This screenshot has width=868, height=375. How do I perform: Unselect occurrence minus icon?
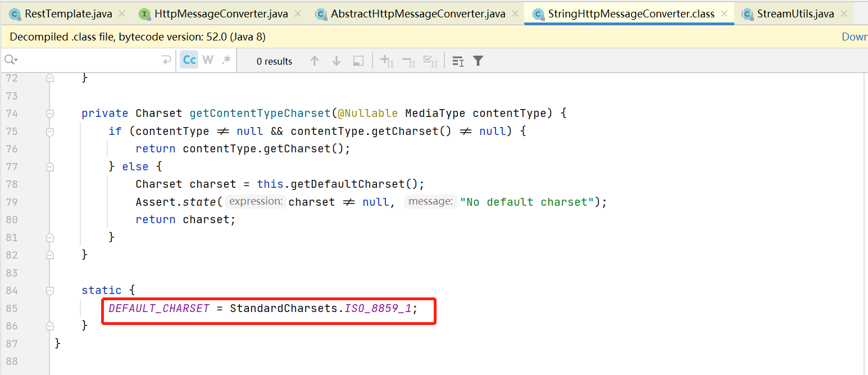point(409,61)
